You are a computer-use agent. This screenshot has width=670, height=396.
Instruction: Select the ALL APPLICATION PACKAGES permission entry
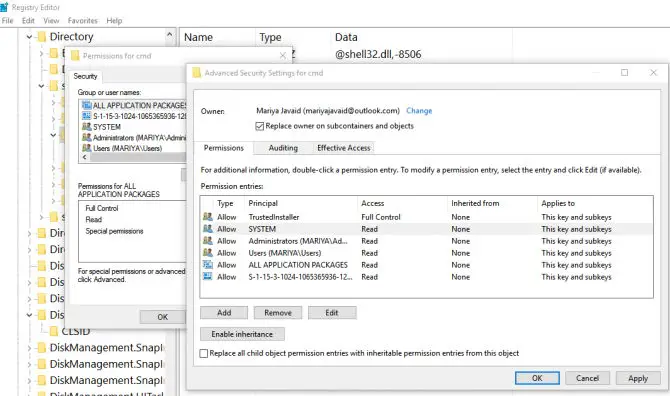tap(426, 264)
